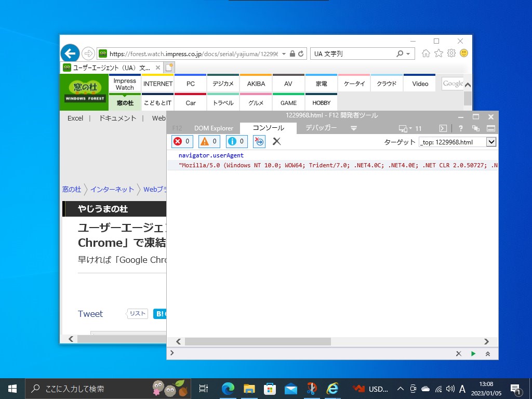532x399 pixels.
Task: Open F12 developer tools help
Action: click(460, 128)
